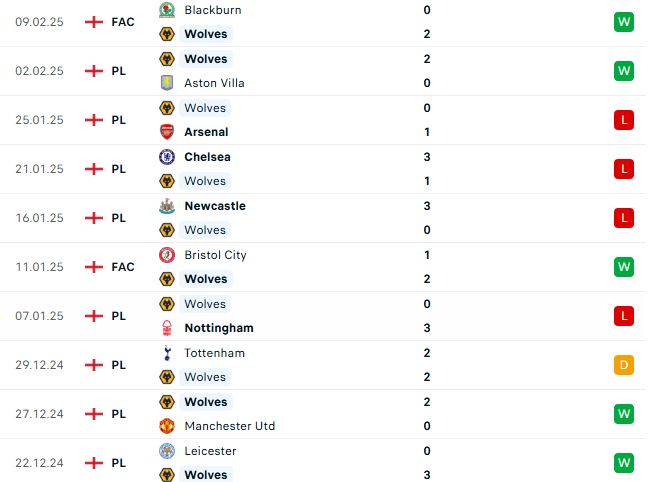Click the Bristol City club crest
The image size is (651, 482).
pyautogui.click(x=167, y=255)
